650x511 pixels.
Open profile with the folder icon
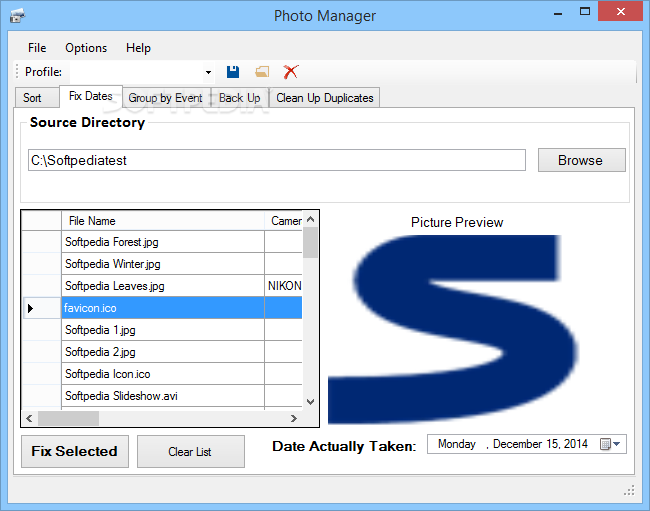click(x=262, y=72)
